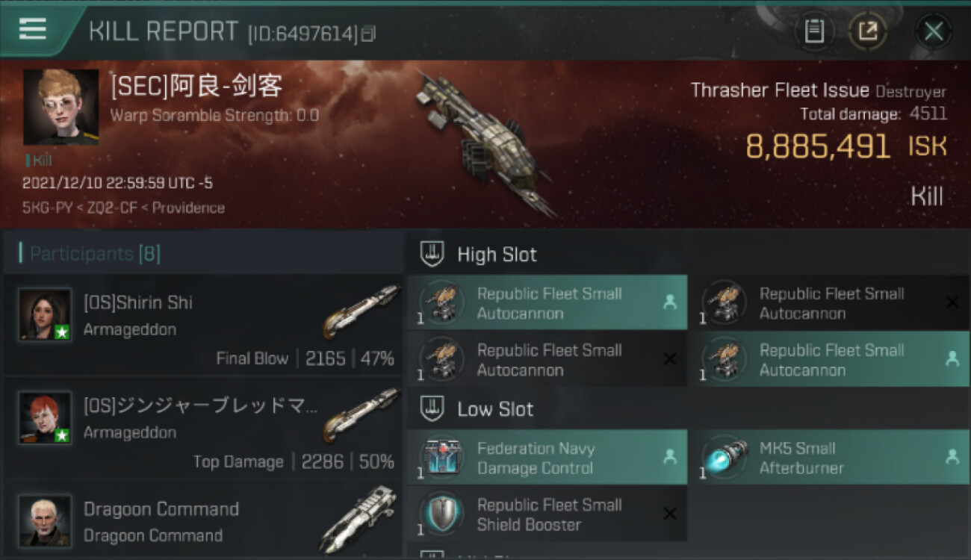Share the kill report externally

tap(868, 31)
